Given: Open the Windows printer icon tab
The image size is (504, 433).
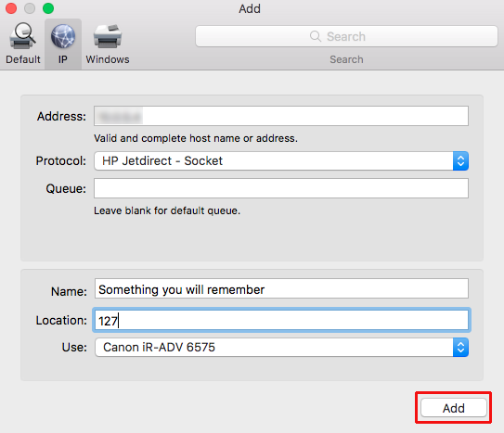Looking at the screenshot, I should click(x=108, y=36).
